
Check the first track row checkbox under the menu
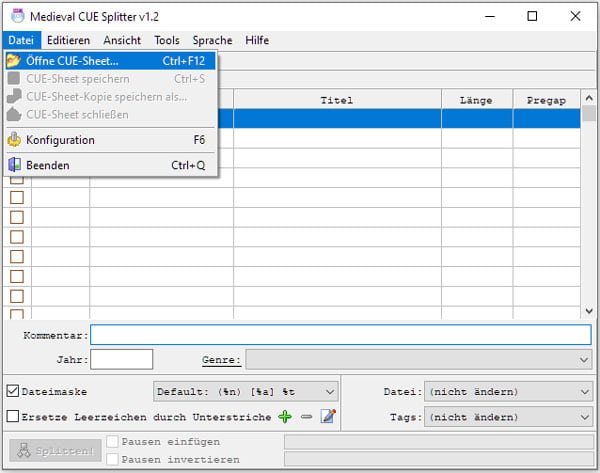point(17,178)
